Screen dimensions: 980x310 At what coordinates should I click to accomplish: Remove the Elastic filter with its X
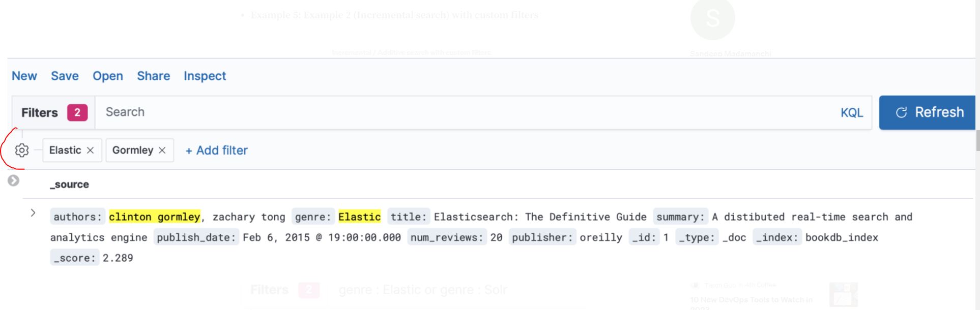(90, 150)
